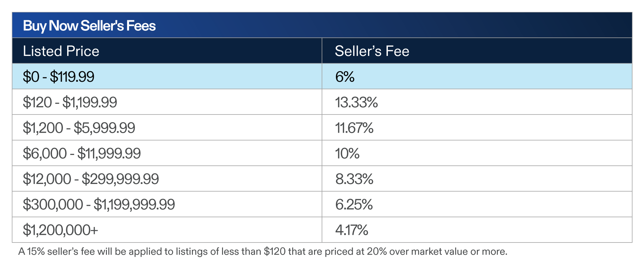
Task: Click the 6.25% fee value
Action: pos(354,204)
